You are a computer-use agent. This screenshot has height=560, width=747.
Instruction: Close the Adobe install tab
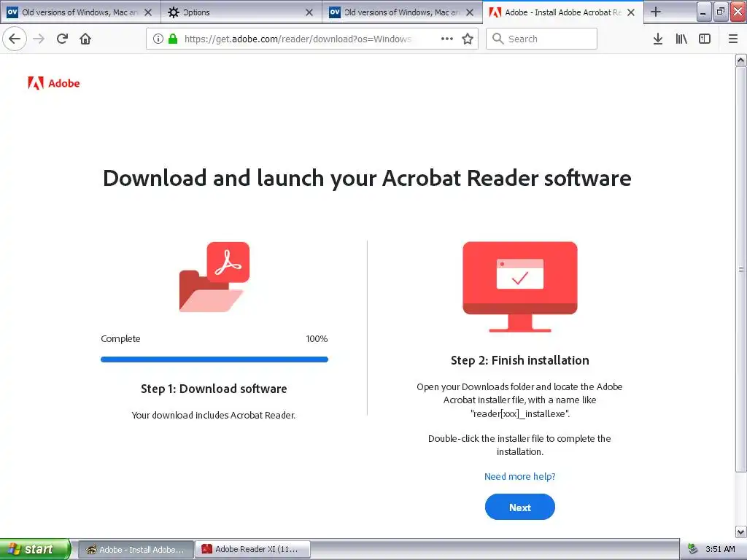point(631,12)
